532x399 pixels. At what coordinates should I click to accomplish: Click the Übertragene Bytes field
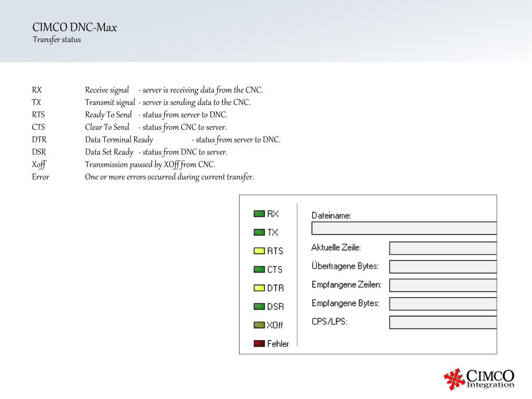point(443,267)
